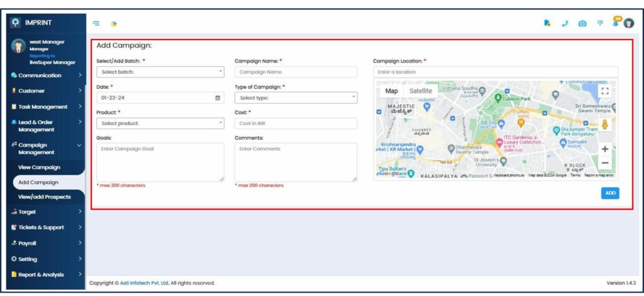
Task: Switch map to Satellite view tab
Action: tap(421, 91)
